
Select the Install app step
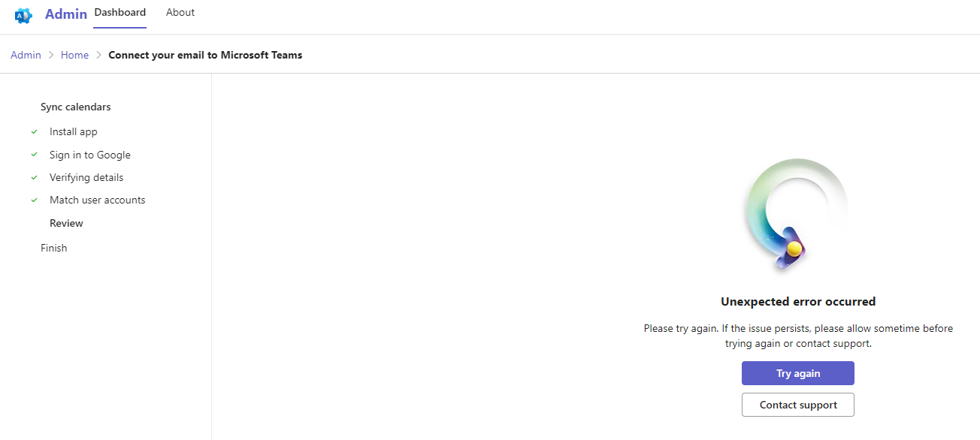(x=74, y=131)
